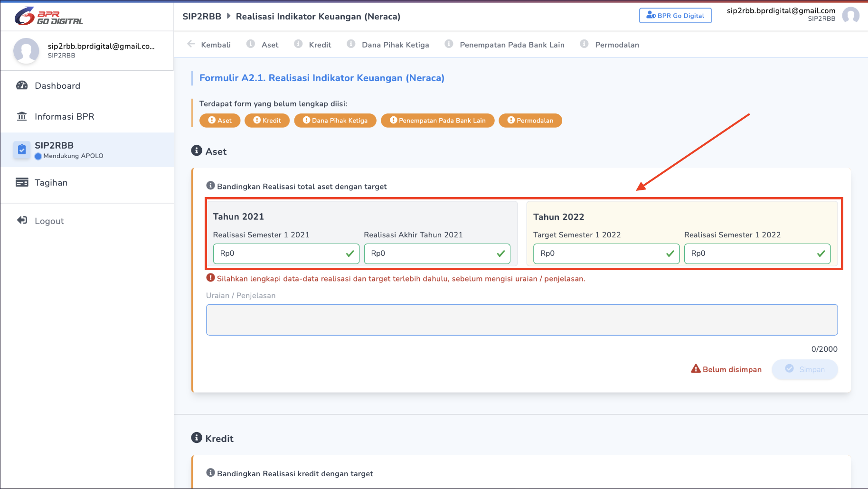Click the blue Mendukung APOLO badge icon

(38, 156)
